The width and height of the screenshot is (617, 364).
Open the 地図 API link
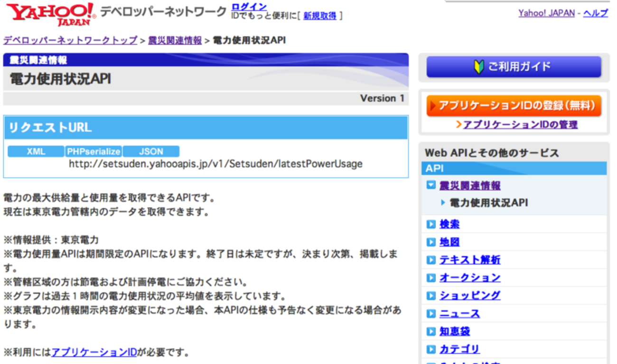tap(449, 242)
